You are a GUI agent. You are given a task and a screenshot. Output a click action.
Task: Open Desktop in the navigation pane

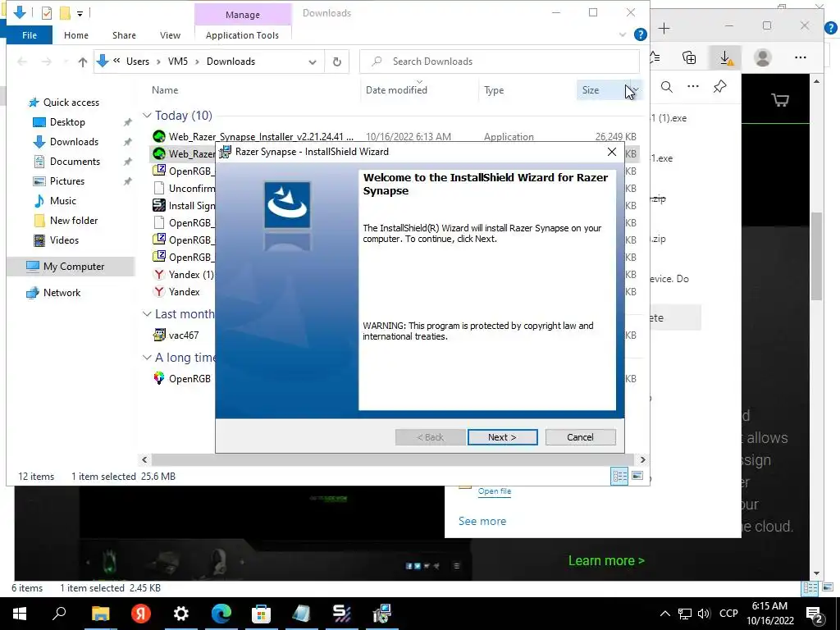[67, 122]
